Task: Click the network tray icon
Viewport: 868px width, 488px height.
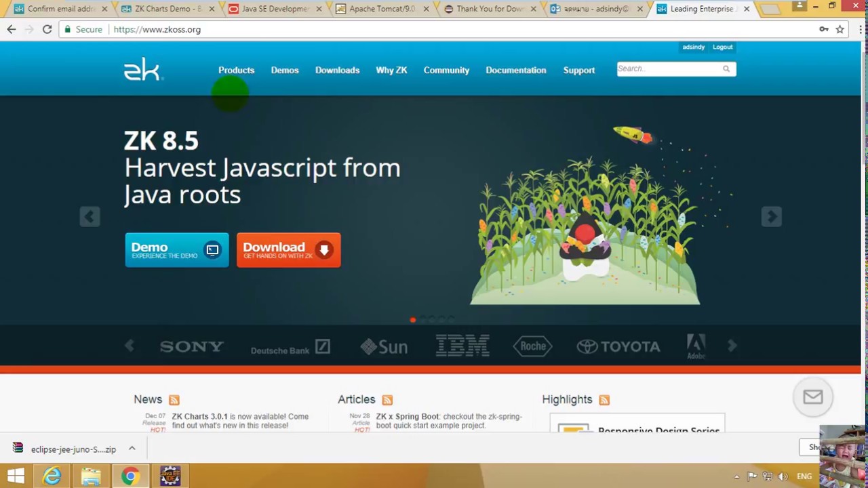Action: 768,476
